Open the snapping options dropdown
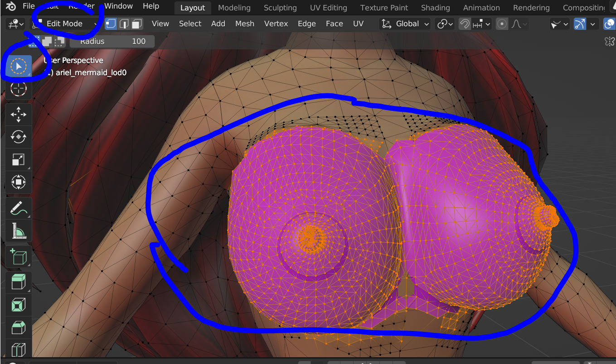This screenshot has width=616, height=364. point(481,24)
